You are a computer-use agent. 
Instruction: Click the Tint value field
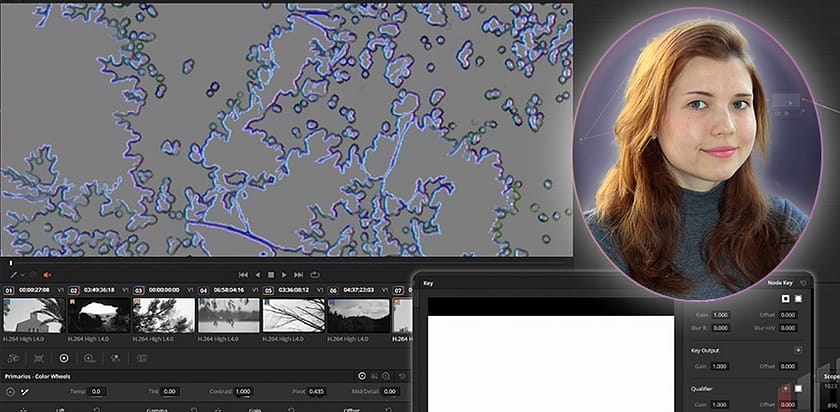pyautogui.click(x=170, y=392)
